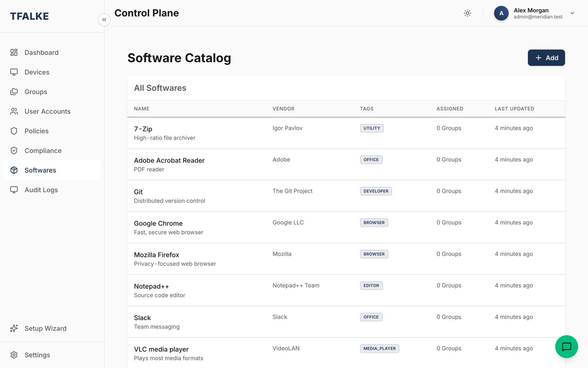
Task: Click the Alex Morgan avatar circle
Action: click(x=501, y=13)
